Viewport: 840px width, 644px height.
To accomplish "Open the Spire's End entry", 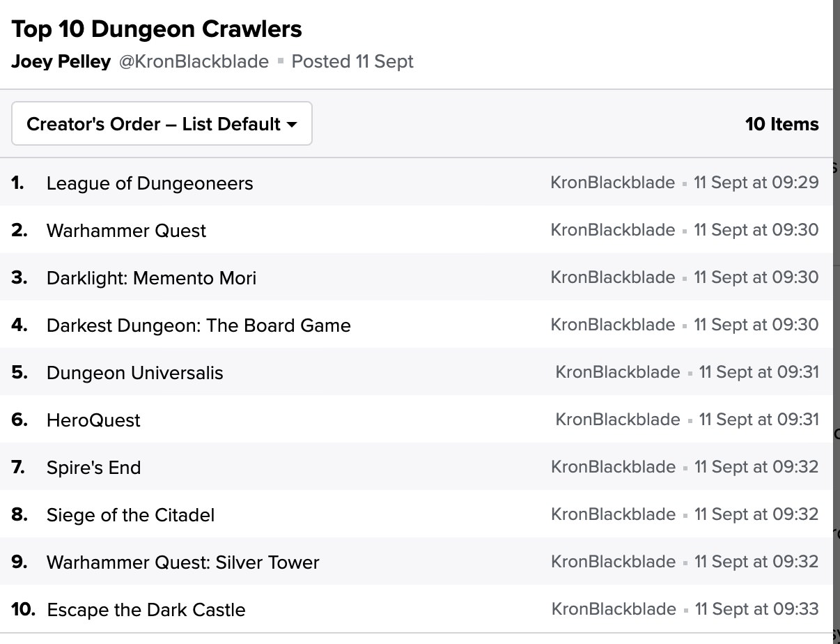I will 93,468.
